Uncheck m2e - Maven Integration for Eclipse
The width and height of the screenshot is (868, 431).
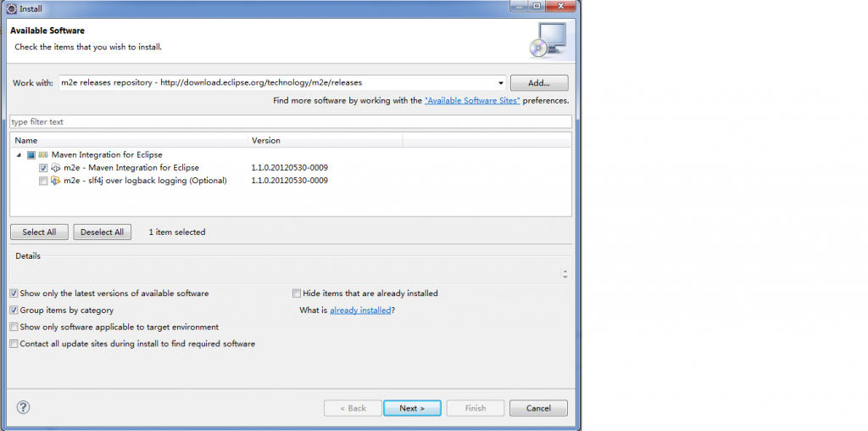(x=43, y=168)
